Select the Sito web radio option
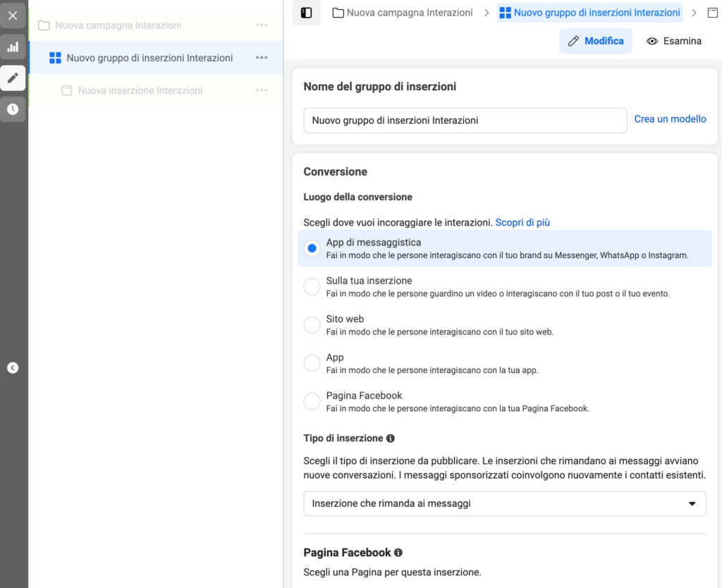This screenshot has height=588, width=722. (x=312, y=325)
